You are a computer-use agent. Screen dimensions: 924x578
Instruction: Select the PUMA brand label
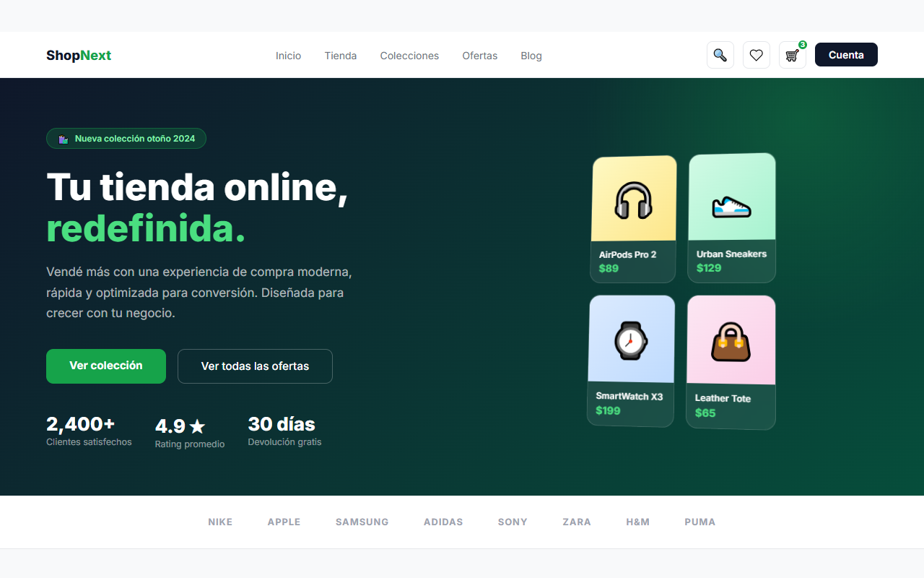pyautogui.click(x=700, y=522)
